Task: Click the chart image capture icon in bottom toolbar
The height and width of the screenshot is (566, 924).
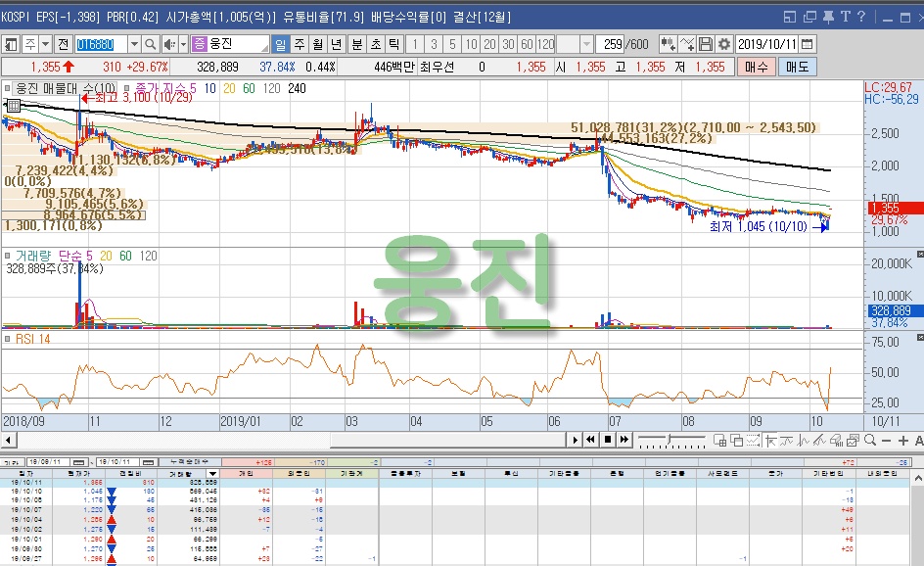Action: pos(853,441)
